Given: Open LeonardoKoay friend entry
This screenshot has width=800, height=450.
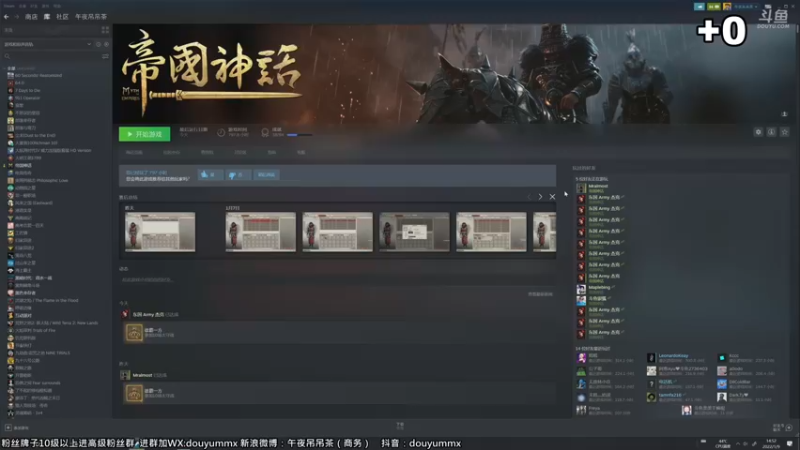Looking at the screenshot, I should click(673, 356).
